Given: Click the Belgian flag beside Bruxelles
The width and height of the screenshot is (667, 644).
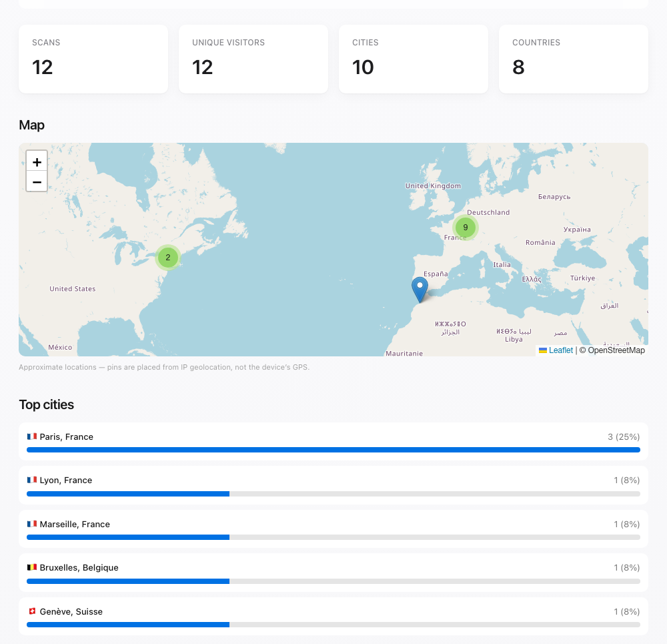Looking at the screenshot, I should tap(32, 567).
